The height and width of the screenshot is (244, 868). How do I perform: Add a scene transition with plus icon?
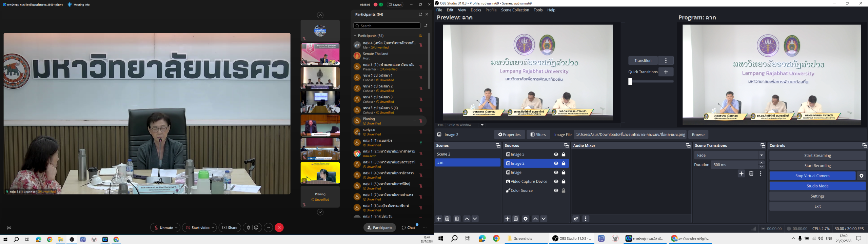coord(741,174)
